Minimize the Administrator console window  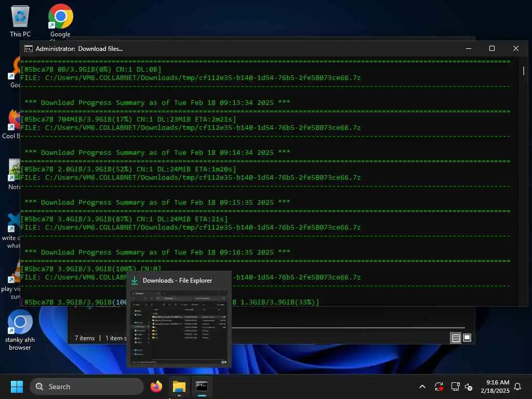(x=469, y=48)
